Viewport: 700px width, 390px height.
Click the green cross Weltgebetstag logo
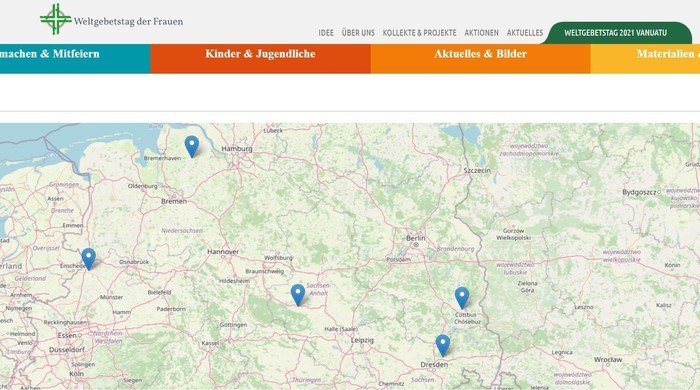pyautogui.click(x=55, y=19)
